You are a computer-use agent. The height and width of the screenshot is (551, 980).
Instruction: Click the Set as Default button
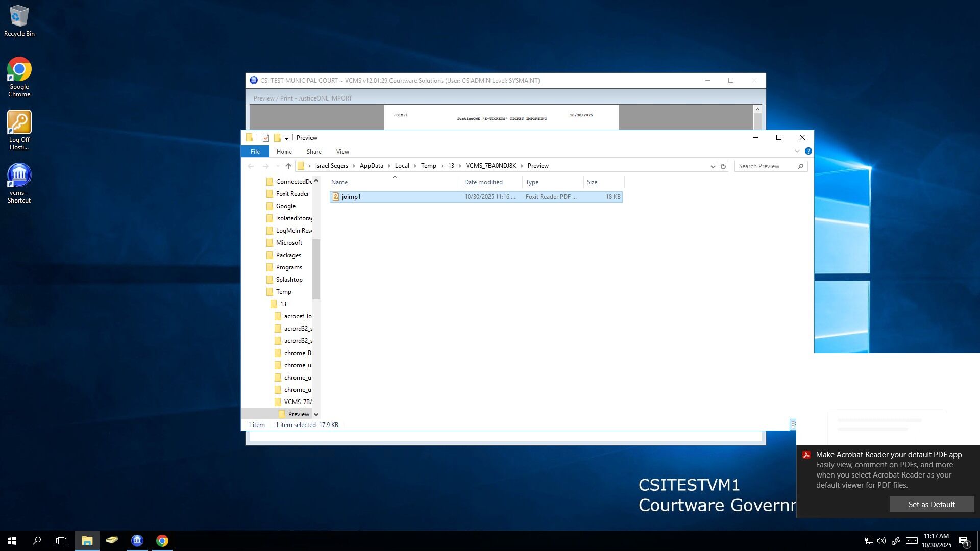931,504
